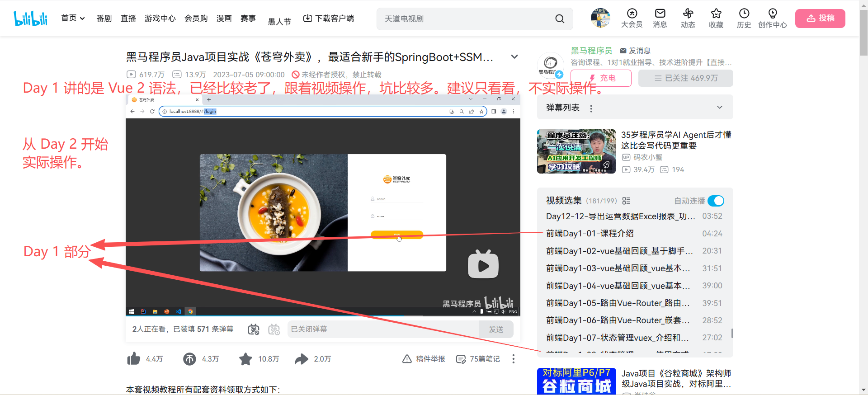Click the bilibili logo
The image size is (868, 395).
point(30,18)
